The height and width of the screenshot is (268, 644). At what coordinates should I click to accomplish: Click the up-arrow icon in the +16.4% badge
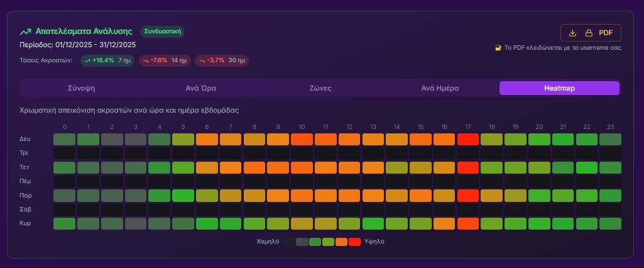pos(87,61)
